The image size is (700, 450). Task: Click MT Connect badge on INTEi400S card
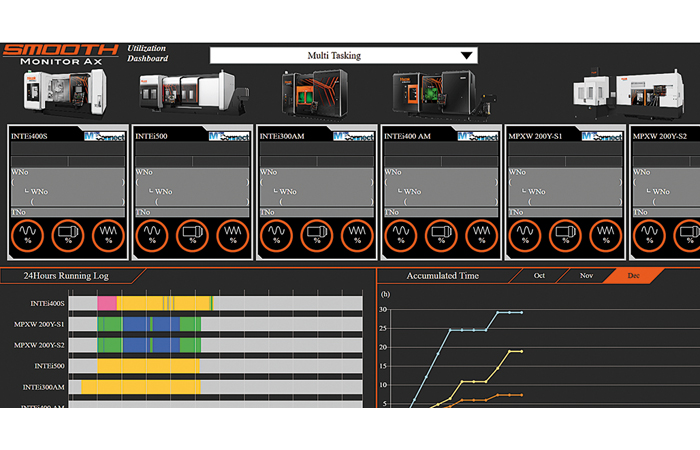[x=104, y=136]
